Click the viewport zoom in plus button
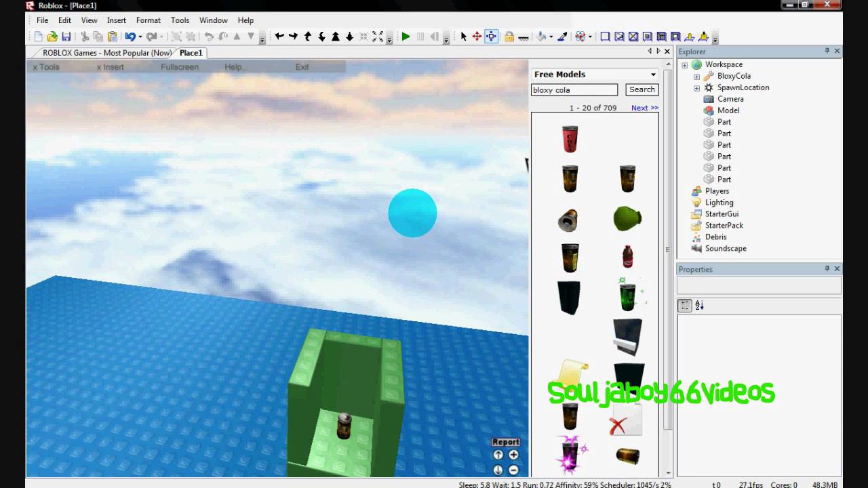Screen dimensions: 868x488 pyautogui.click(x=513, y=455)
